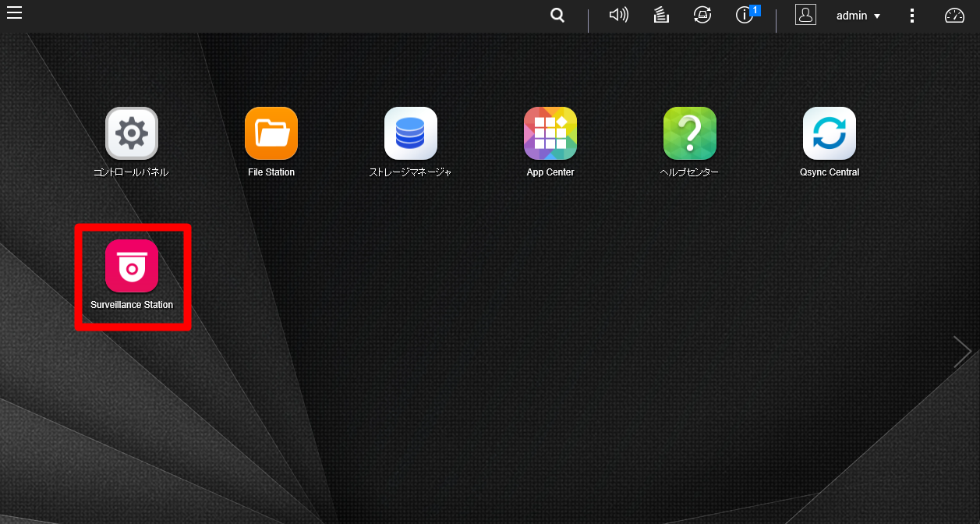Viewport: 980px width, 524px height.
Task: Open the volume speaker notifications icon
Action: [619, 15]
